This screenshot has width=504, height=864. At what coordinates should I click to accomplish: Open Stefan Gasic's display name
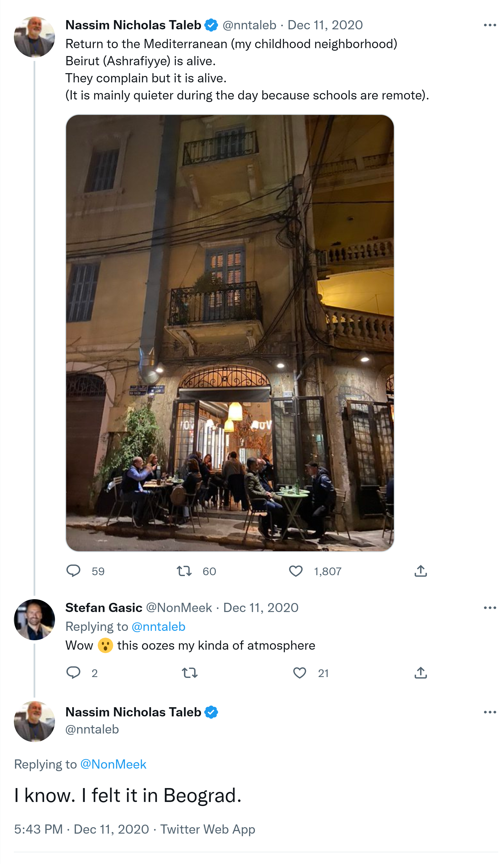pos(104,608)
